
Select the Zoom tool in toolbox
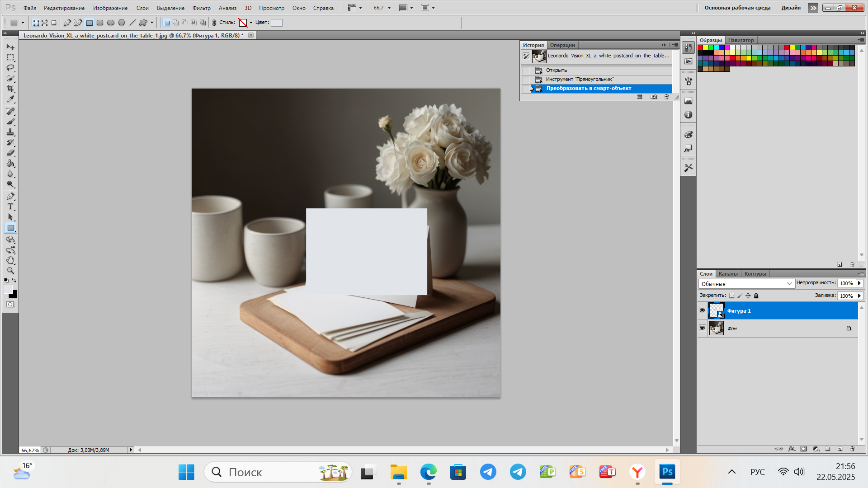pyautogui.click(x=10, y=271)
